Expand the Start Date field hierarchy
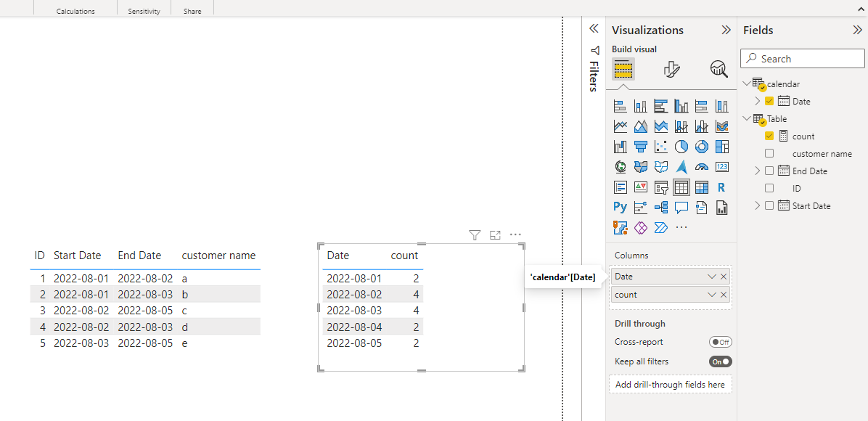Screen dimensions: 868x421 tap(758, 205)
